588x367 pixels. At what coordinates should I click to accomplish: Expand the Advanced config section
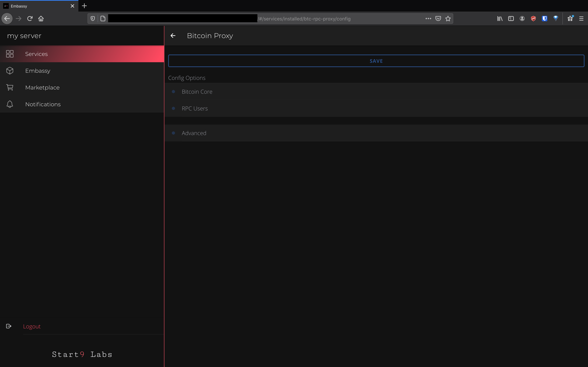point(194,133)
